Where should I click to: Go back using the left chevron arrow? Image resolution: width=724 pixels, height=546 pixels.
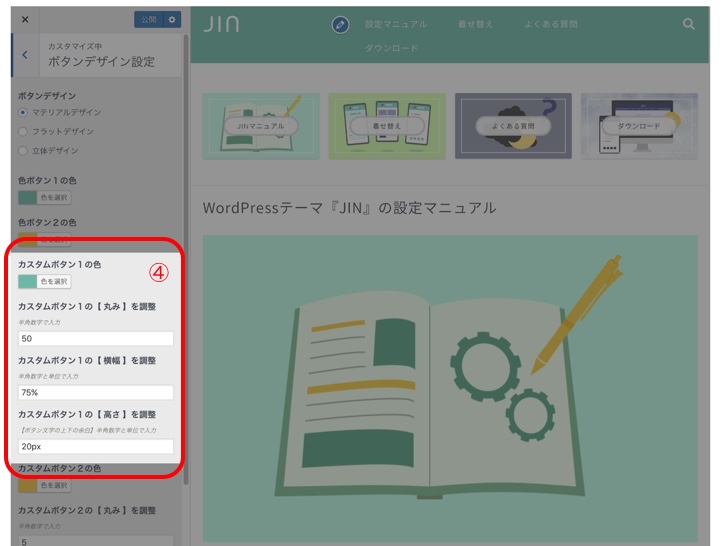coord(25,55)
